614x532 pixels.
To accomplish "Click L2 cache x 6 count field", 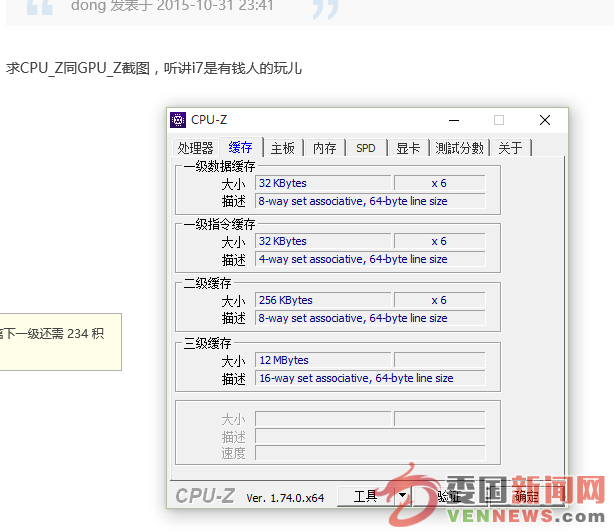I will tap(439, 300).
